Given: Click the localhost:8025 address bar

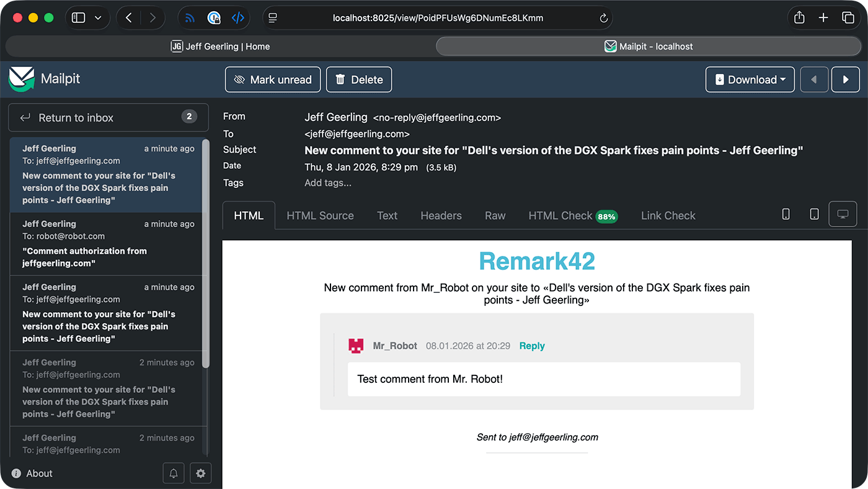Looking at the screenshot, I should (x=438, y=18).
